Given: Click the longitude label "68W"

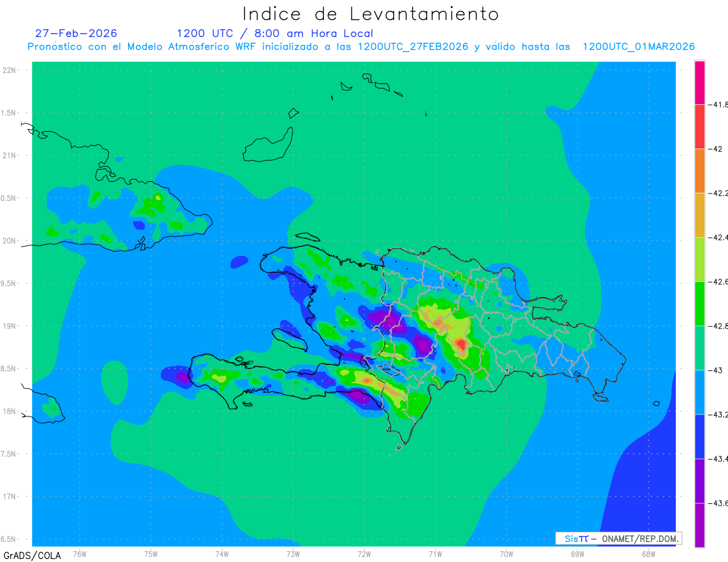Looking at the screenshot, I should pos(649,554).
